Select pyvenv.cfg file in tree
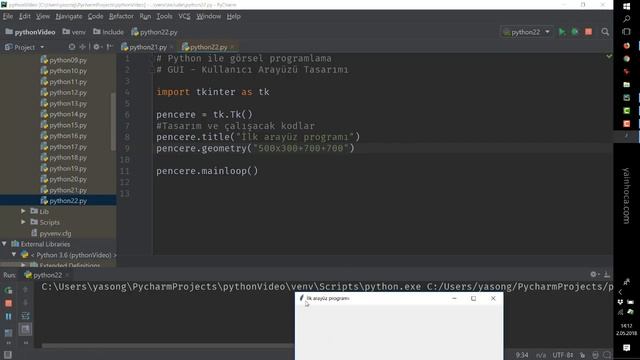Viewport: 640px width, 360px height. [51, 233]
